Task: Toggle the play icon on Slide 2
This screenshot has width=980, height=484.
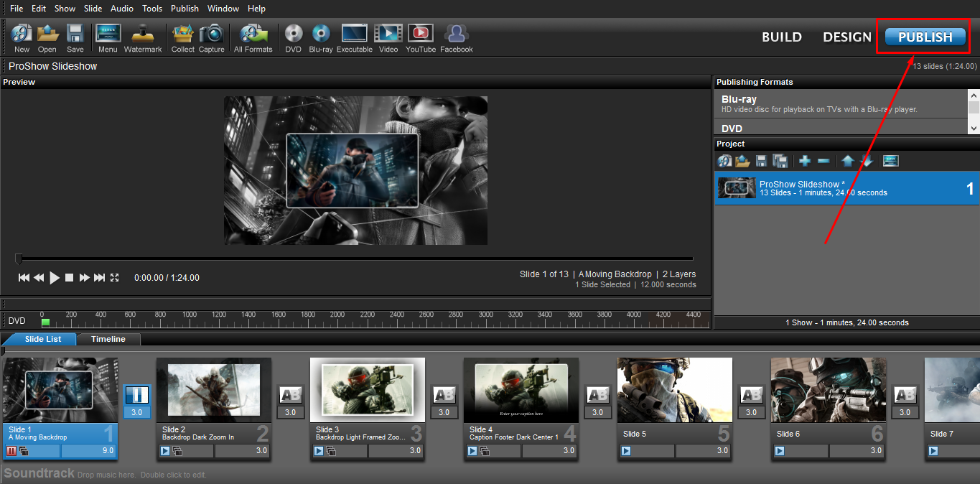Action: [165, 451]
